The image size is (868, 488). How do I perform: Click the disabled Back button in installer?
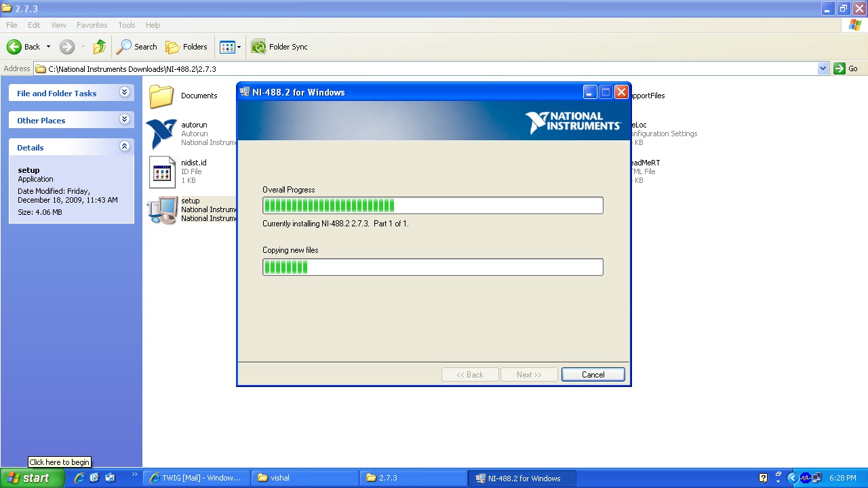(x=470, y=375)
